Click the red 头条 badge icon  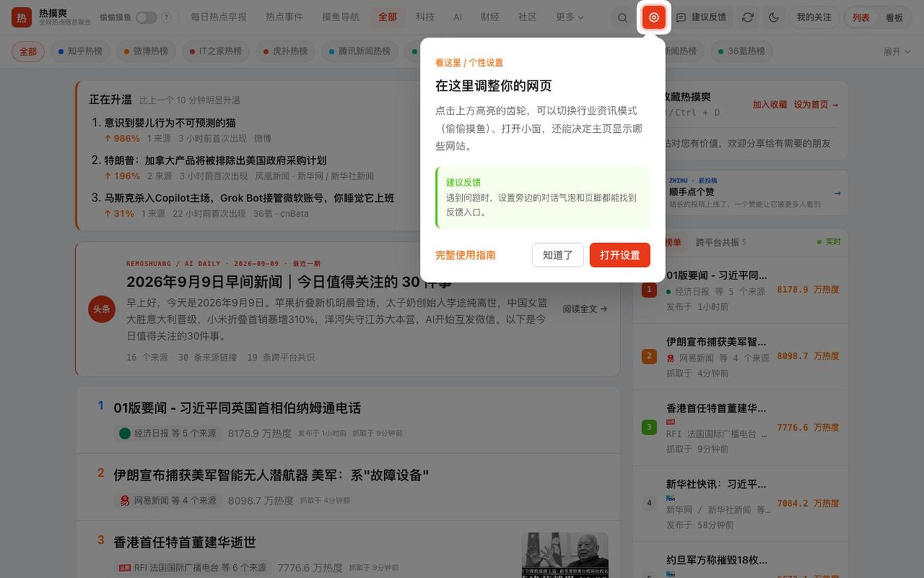(x=102, y=309)
